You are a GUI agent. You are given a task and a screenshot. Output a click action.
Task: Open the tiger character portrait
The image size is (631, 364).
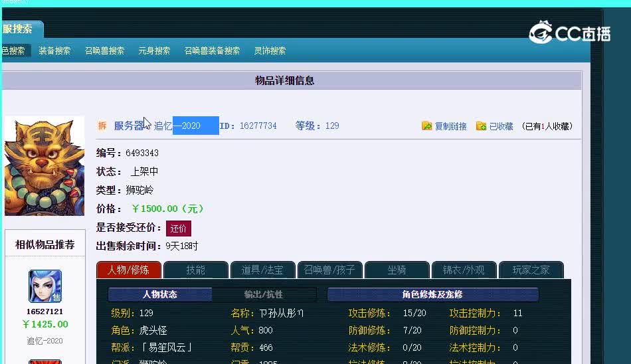(x=45, y=166)
